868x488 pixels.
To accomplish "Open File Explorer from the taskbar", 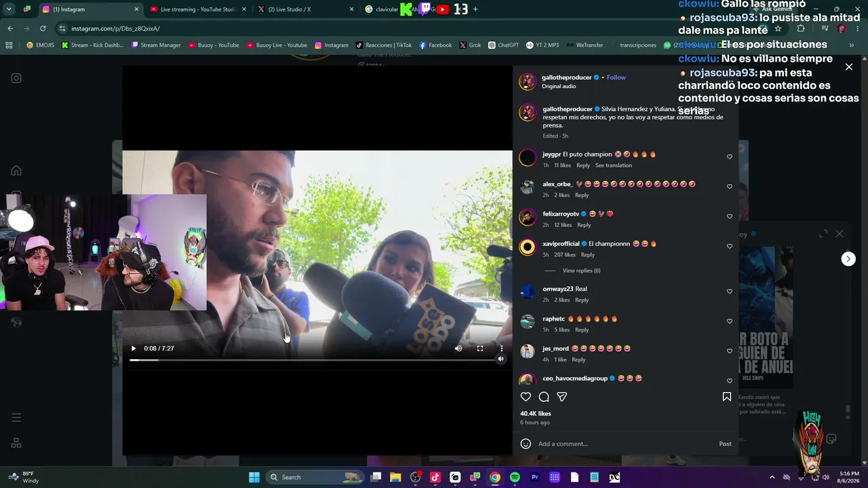I will [395, 477].
